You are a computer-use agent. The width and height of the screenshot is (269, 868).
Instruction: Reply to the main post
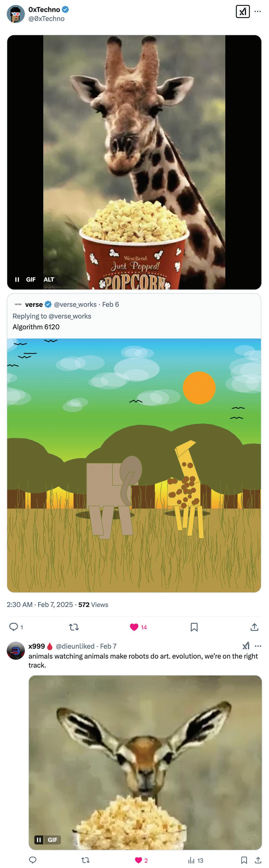pyautogui.click(x=13, y=627)
